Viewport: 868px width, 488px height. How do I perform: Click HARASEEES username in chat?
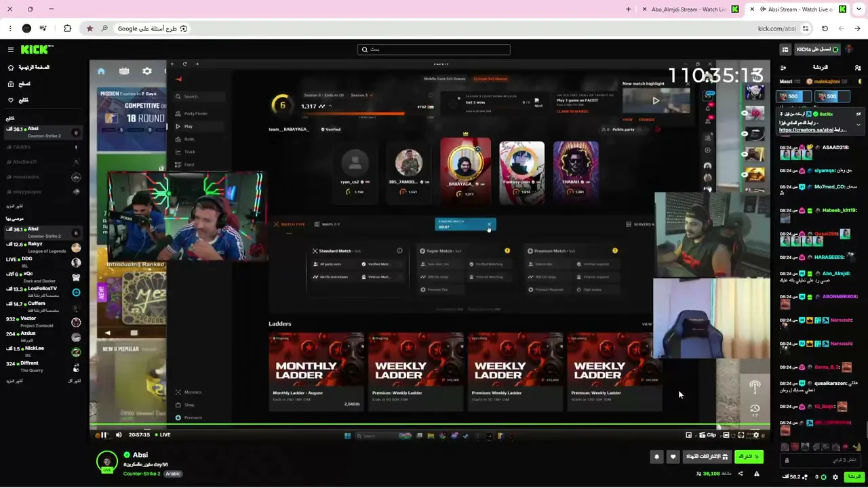(x=829, y=257)
